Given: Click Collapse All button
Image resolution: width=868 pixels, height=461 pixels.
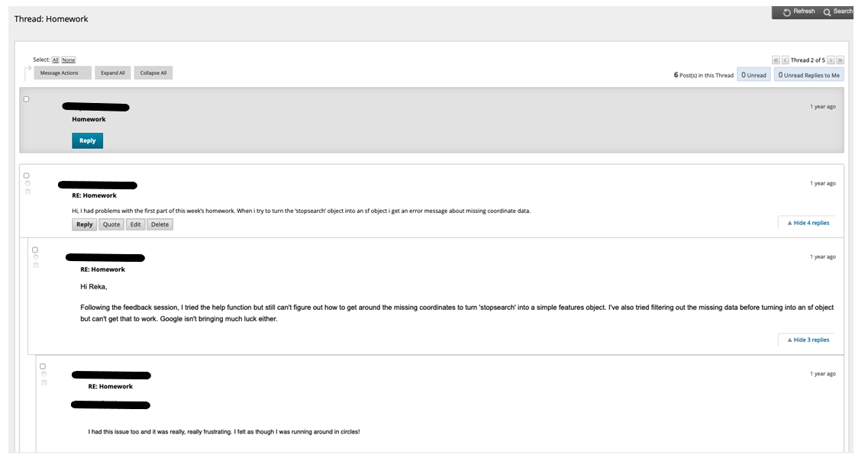Looking at the screenshot, I should tap(153, 73).
